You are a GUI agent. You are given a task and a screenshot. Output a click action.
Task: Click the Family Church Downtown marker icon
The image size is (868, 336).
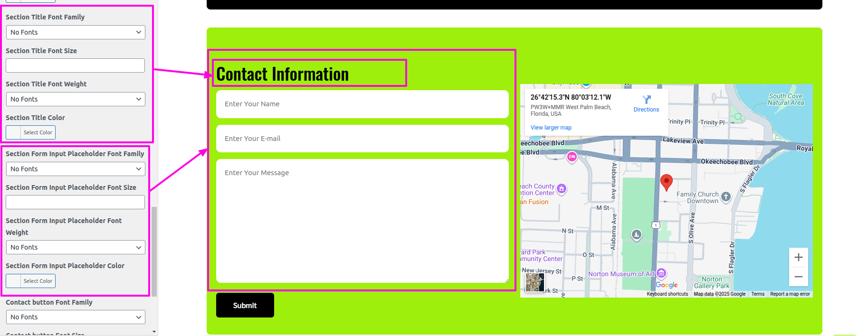click(725, 197)
